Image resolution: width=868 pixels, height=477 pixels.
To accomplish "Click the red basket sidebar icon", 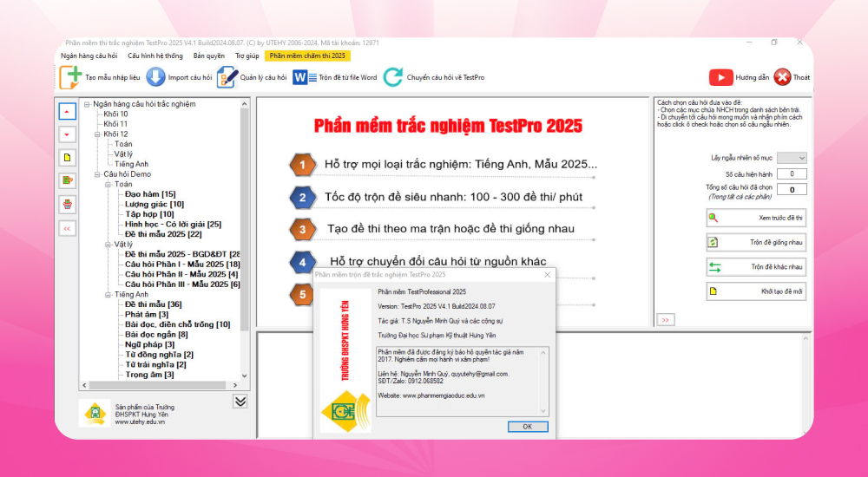I will 67,204.
